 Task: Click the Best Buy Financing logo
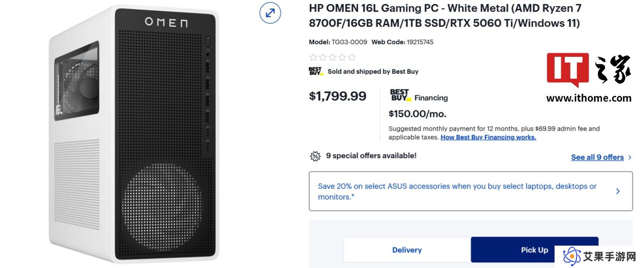pos(399,95)
